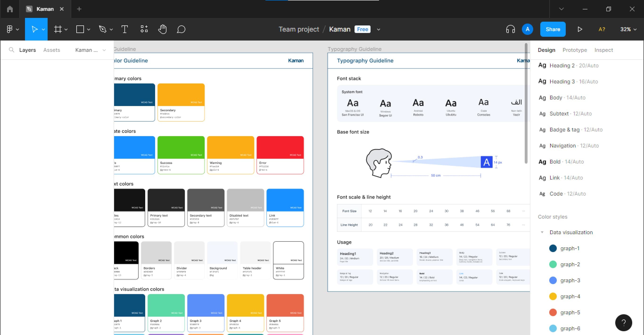Click the Free plan badge
The width and height of the screenshot is (644, 335).
[363, 29]
